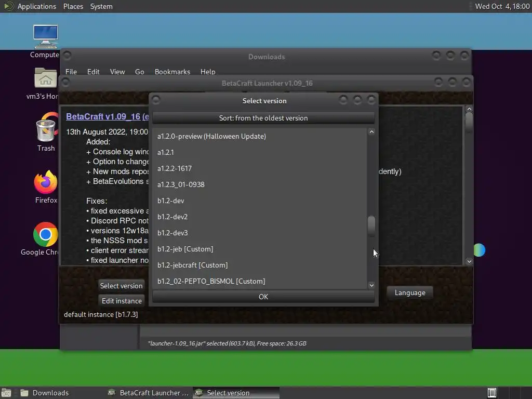The width and height of the screenshot is (532, 399).
Task: Click changelog panel scroll up arrow
Action: [469, 109]
